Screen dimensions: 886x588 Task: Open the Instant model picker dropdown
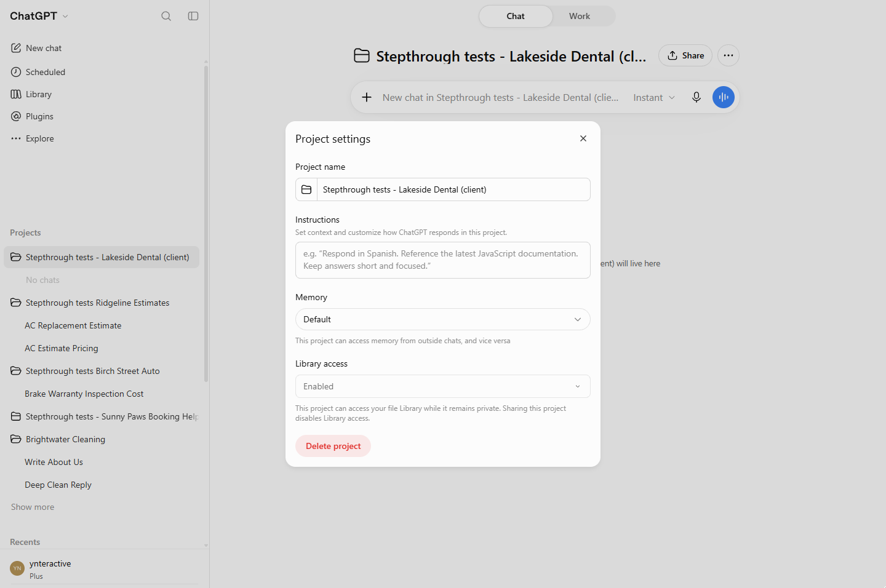click(x=654, y=97)
